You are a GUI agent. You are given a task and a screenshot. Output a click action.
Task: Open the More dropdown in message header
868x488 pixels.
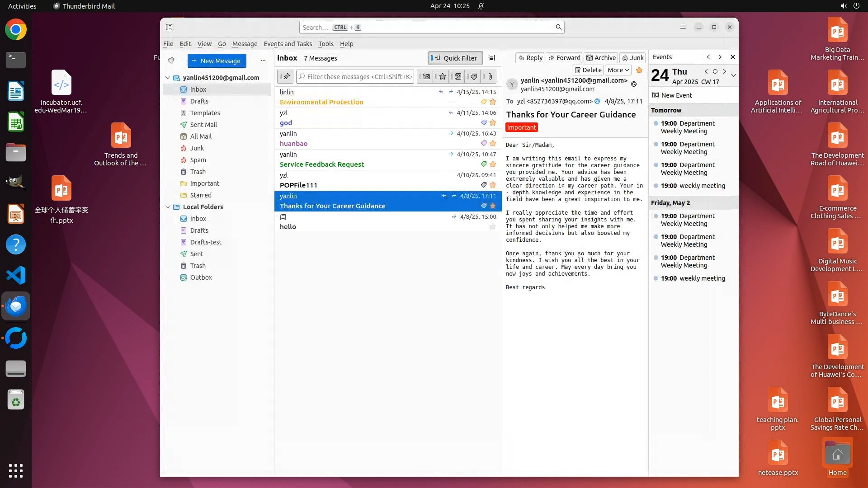click(x=618, y=70)
